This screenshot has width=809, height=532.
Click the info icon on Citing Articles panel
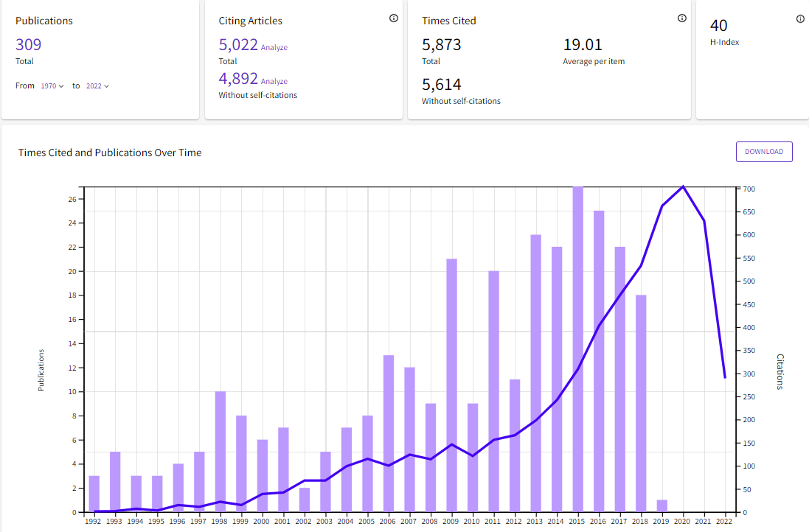[x=394, y=18]
